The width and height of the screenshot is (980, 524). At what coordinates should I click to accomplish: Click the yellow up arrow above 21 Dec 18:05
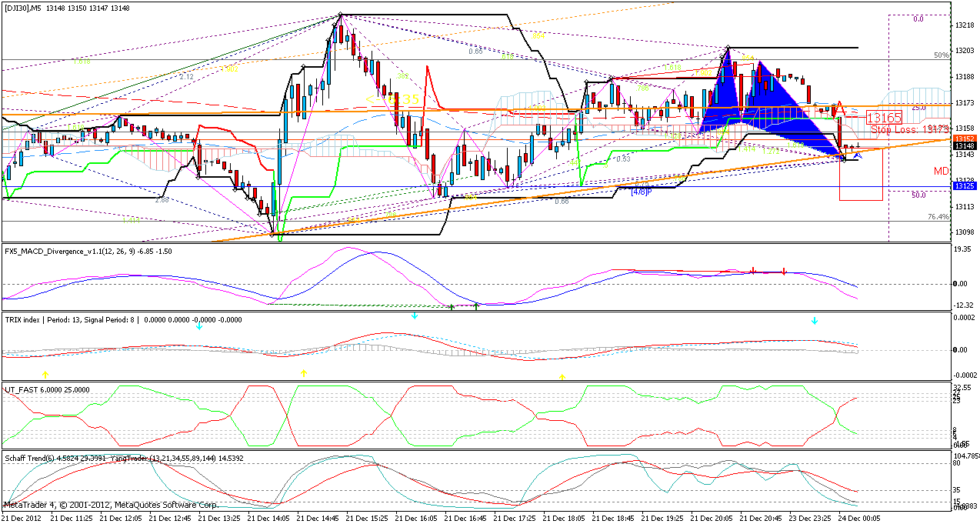click(562, 376)
